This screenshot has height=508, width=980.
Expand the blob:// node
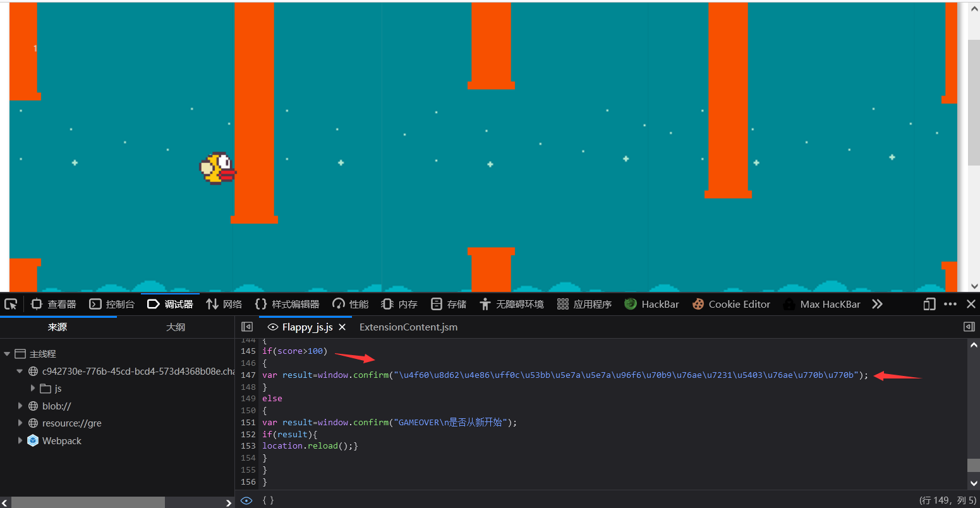point(20,406)
